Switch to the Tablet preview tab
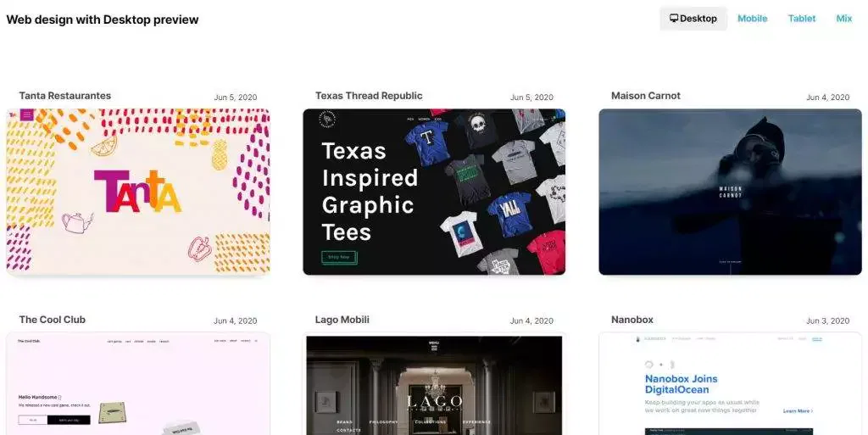Viewport: 868px width, 435px height. [802, 19]
